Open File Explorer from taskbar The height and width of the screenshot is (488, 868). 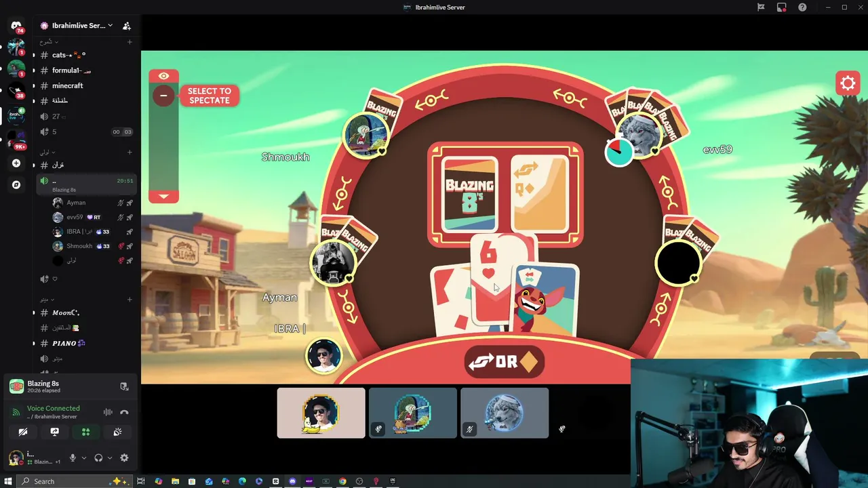175,481
